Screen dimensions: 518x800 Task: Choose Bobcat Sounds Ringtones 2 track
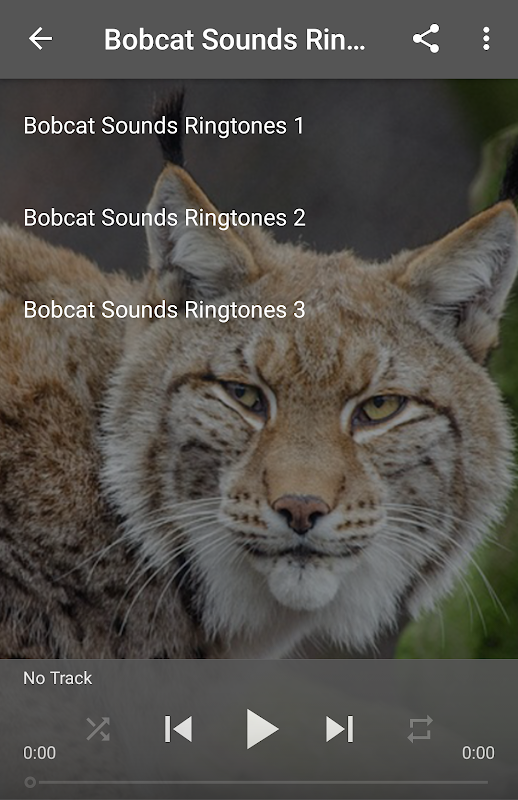pyautogui.click(x=259, y=218)
